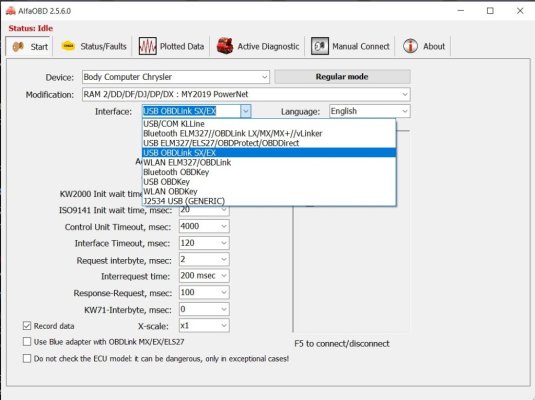Viewport: 535px width, 400px height.
Task: Enable Use Blue adapter with OBDLink checkbox
Action: pyautogui.click(x=27, y=342)
